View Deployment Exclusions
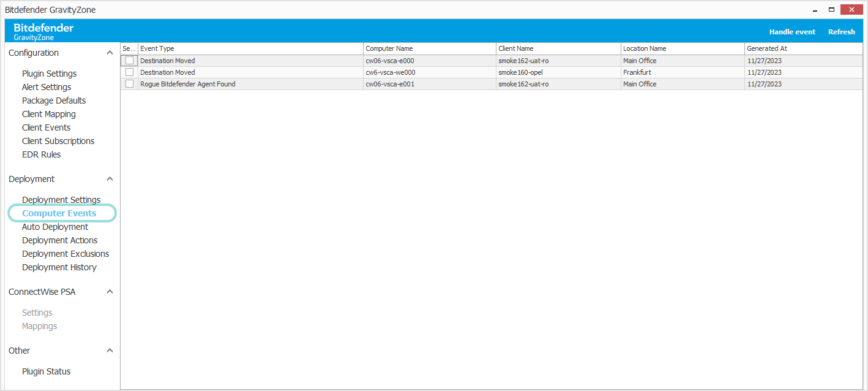The width and height of the screenshot is (868, 391). point(65,253)
